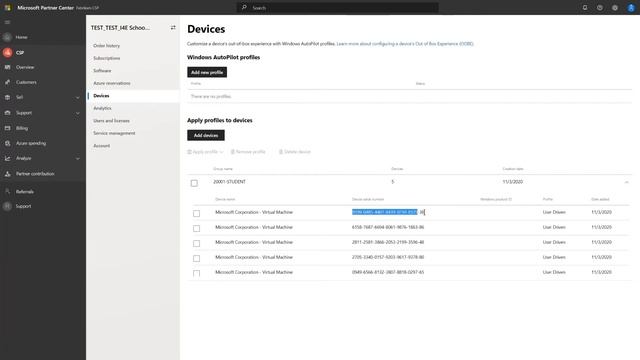Click the Support briefcase icon below Sell
Image resolution: width=640 pixels, height=360 pixels.
tap(7, 113)
